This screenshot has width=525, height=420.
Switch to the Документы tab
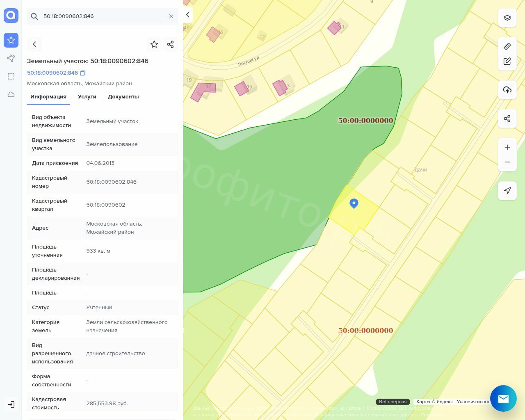pos(123,97)
